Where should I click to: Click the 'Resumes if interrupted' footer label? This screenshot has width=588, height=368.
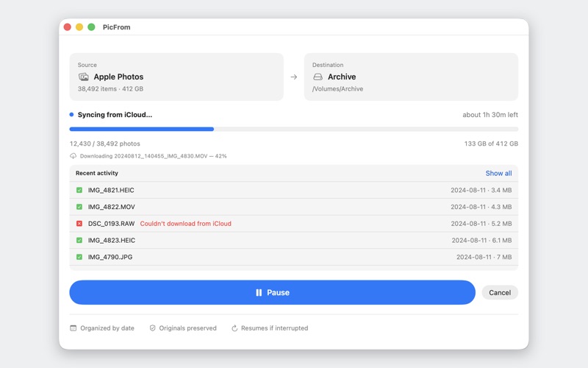(274, 328)
